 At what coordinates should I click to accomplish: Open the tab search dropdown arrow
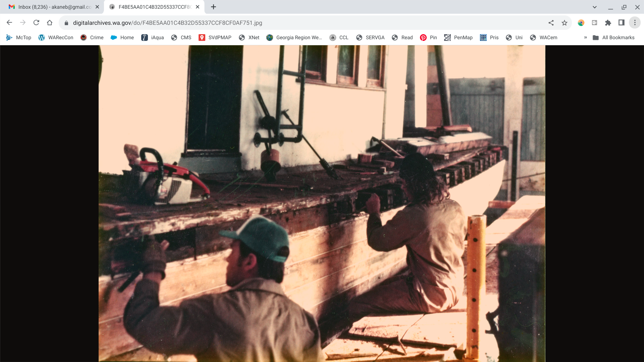(594, 7)
